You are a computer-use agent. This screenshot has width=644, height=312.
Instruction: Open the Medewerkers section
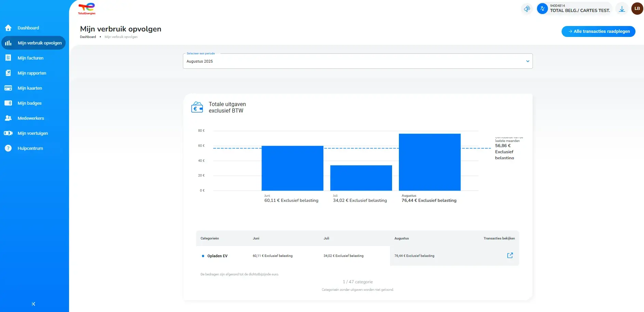pyautogui.click(x=31, y=118)
